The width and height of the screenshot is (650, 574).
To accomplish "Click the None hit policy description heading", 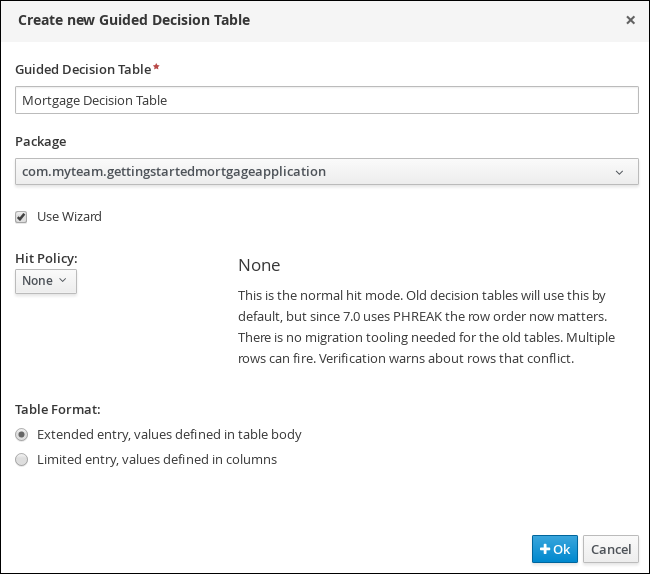I will point(259,265).
